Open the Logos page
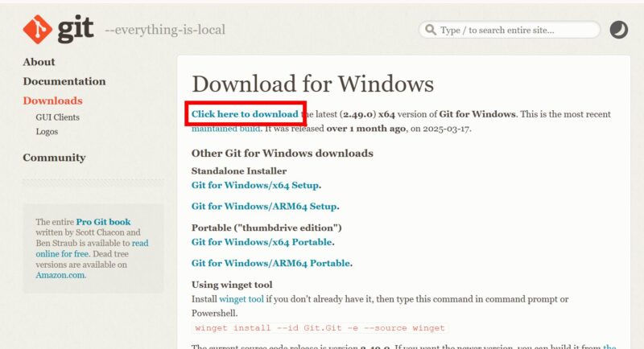This screenshot has width=644, height=349. coord(47,132)
